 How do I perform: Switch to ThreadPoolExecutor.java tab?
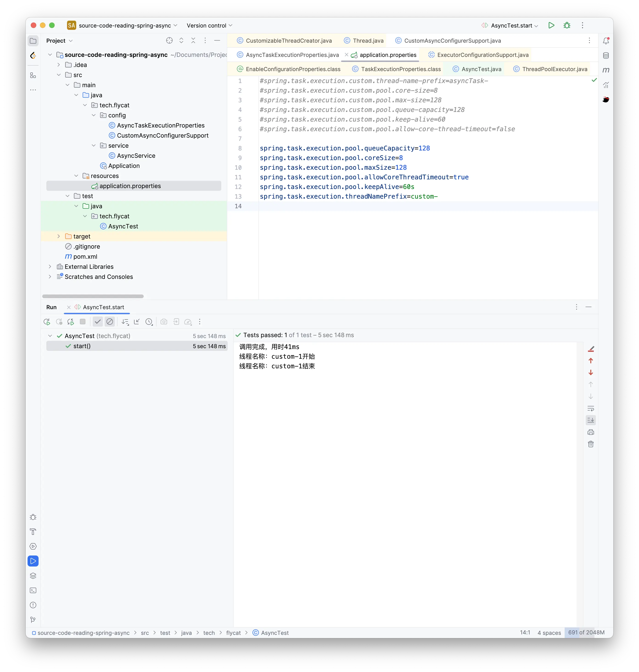point(550,69)
